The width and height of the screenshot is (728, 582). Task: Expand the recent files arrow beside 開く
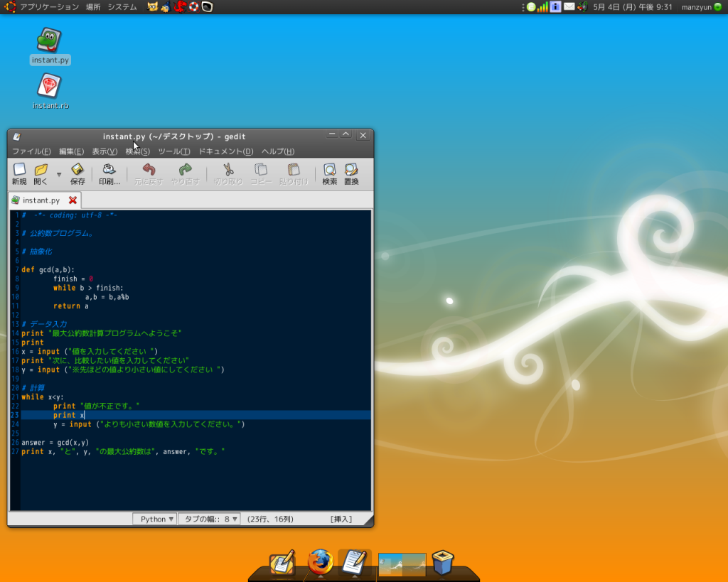click(x=59, y=174)
